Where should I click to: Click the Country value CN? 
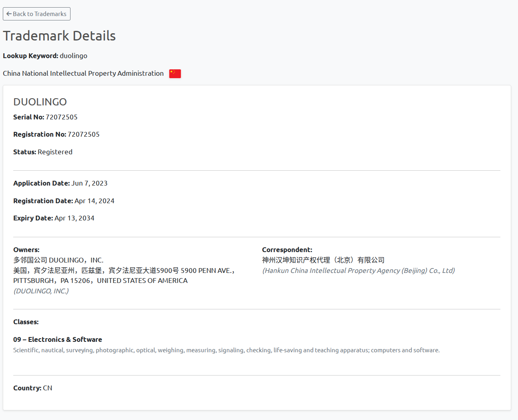47,388
